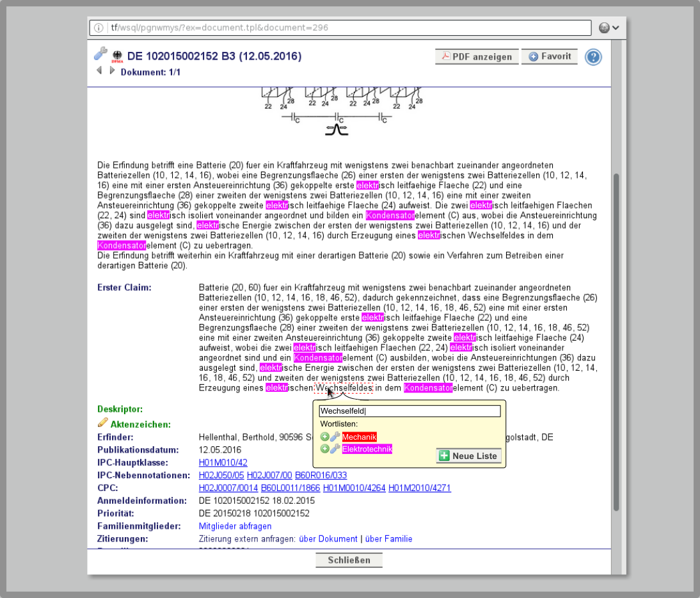The image size is (700, 598).
Task: Click publication date 12.05.2016 value
Action: click(219, 449)
